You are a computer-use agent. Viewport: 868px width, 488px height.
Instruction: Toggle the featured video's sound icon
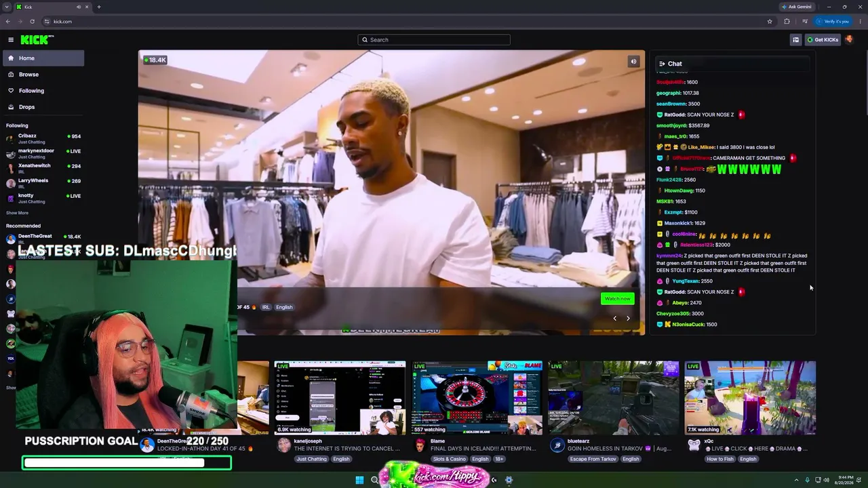633,62
